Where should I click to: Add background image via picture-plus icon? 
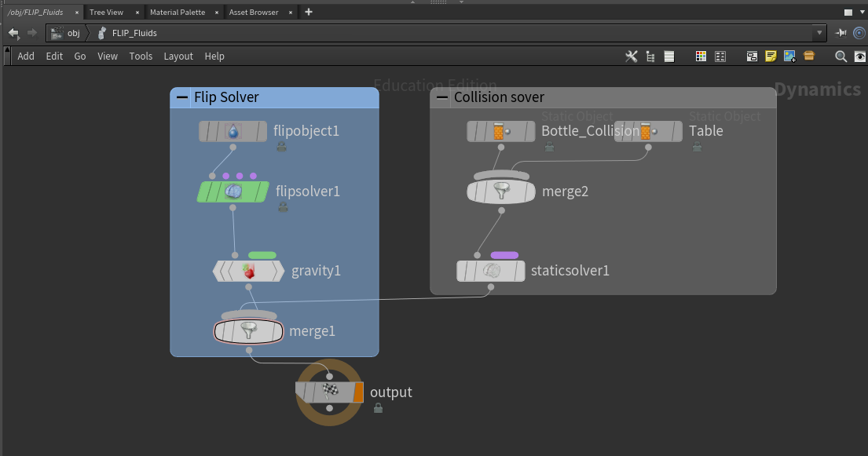[789, 57]
